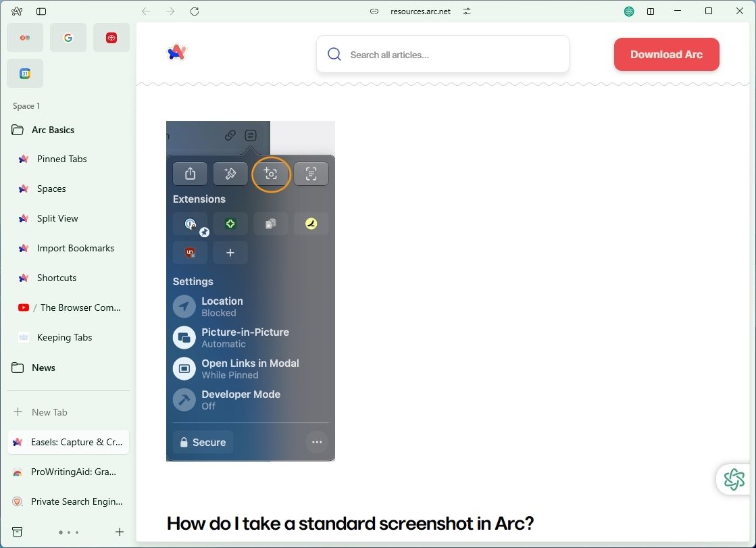Click the Search all articles field
Viewport: 756px width, 548px height.
(x=443, y=54)
